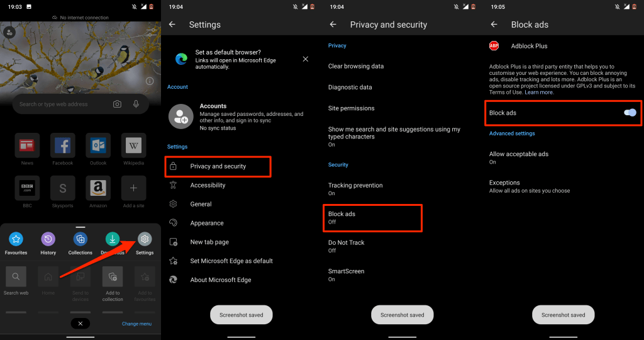This screenshot has width=644, height=340.
Task: Tap Add to collection icon
Action: point(113,276)
